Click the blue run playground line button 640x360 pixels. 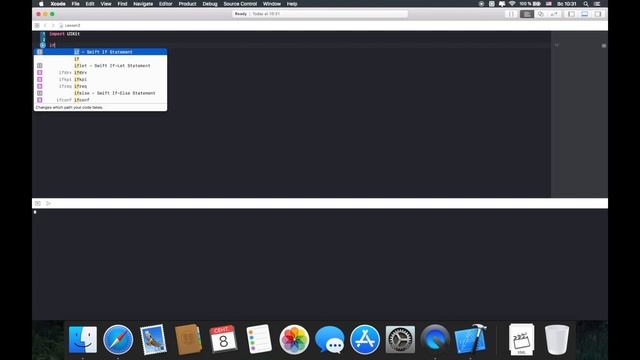(x=43, y=45)
